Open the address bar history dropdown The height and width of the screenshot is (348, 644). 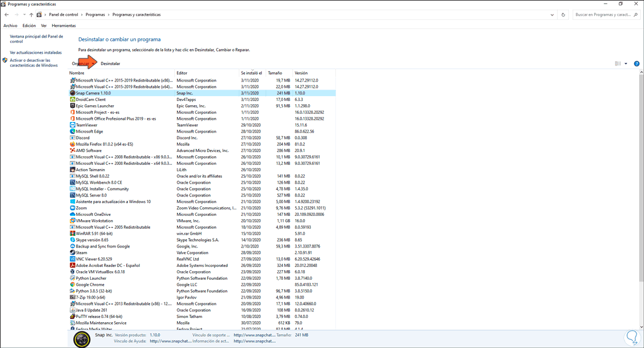pyautogui.click(x=552, y=15)
